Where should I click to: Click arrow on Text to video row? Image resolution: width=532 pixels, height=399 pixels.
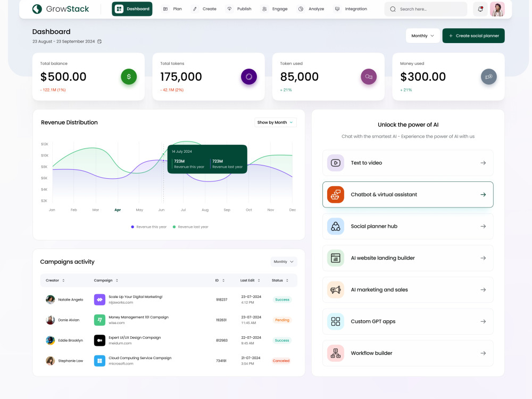483,163
